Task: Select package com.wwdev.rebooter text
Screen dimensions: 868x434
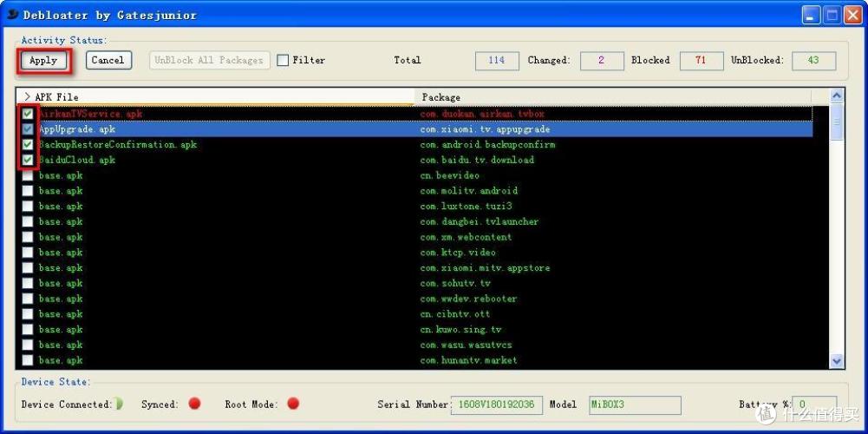Action: 468,299
